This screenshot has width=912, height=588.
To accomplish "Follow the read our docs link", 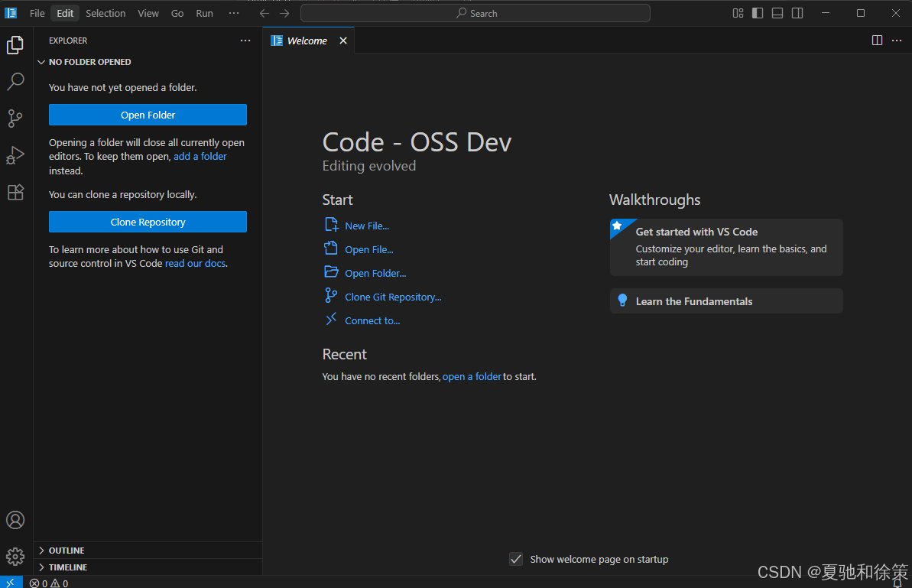I will (196, 264).
